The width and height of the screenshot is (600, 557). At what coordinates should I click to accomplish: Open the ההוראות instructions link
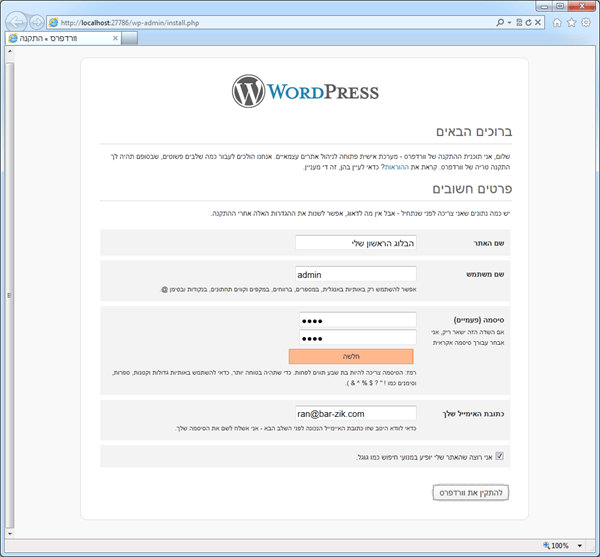point(396,167)
